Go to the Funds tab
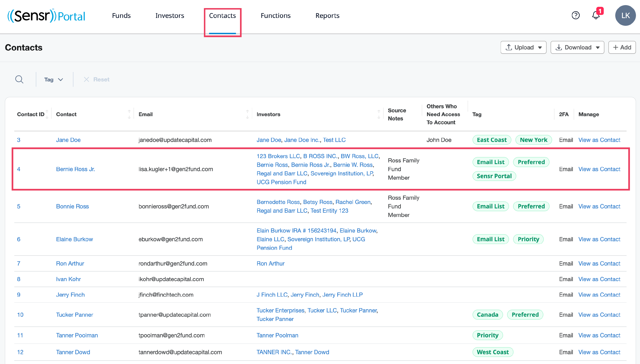The width and height of the screenshot is (640, 364). (121, 16)
